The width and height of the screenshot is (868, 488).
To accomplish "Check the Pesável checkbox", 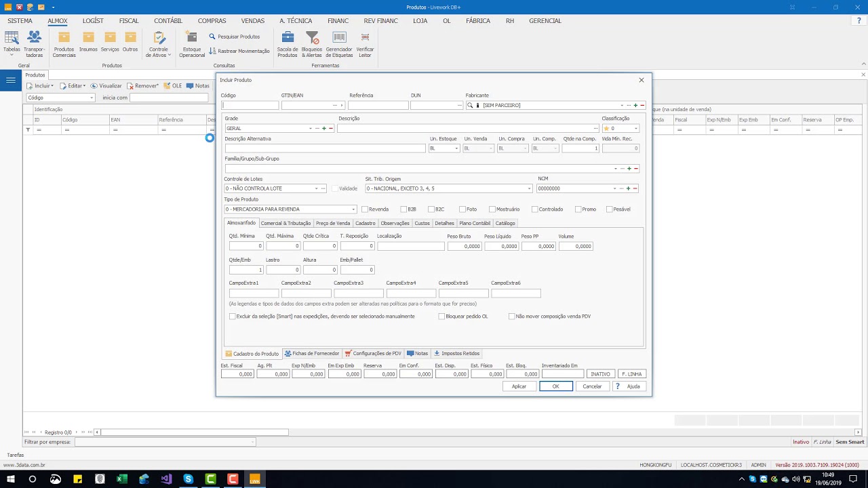I will pos(609,209).
